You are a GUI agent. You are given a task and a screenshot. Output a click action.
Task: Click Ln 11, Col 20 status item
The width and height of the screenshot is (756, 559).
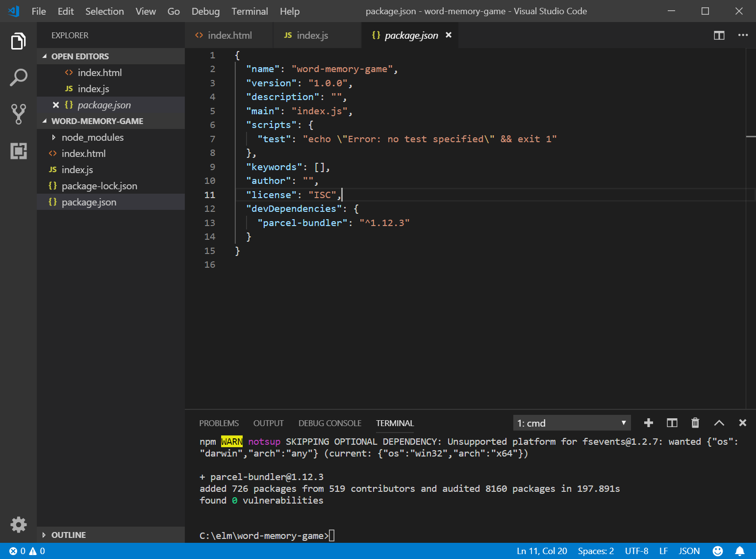[542, 551]
